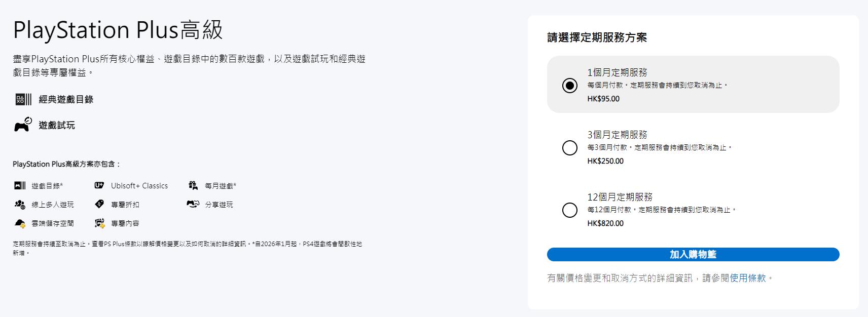Click the Game Catalog (遊戲目錄) icon
Screen dimensions: 868x317
[x=20, y=186]
